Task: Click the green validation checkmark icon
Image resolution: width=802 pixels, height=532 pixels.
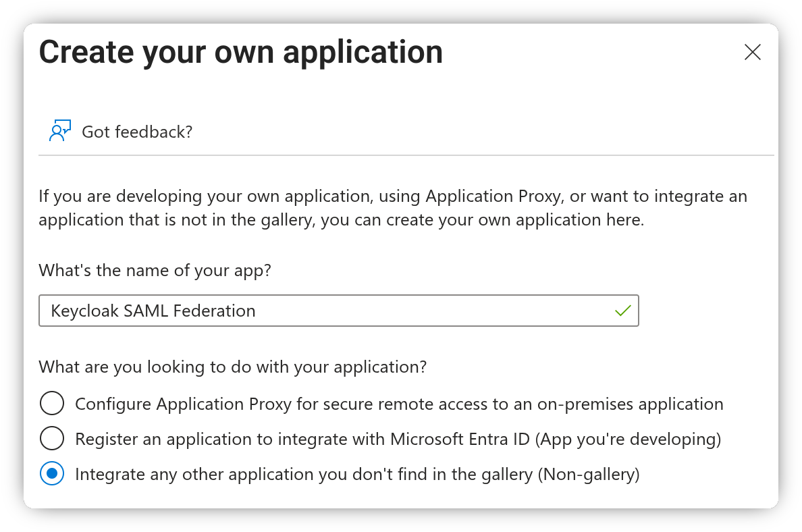Action: (622, 311)
